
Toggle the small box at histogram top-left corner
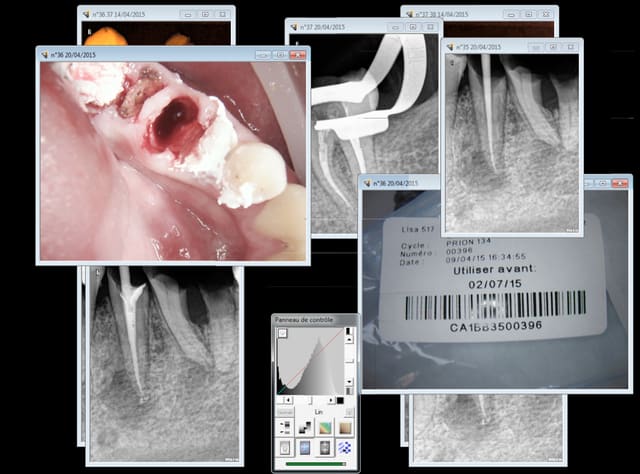click(x=281, y=335)
